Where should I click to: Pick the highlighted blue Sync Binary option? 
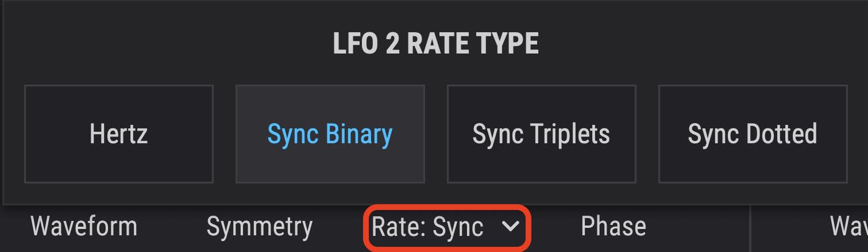[x=330, y=134]
